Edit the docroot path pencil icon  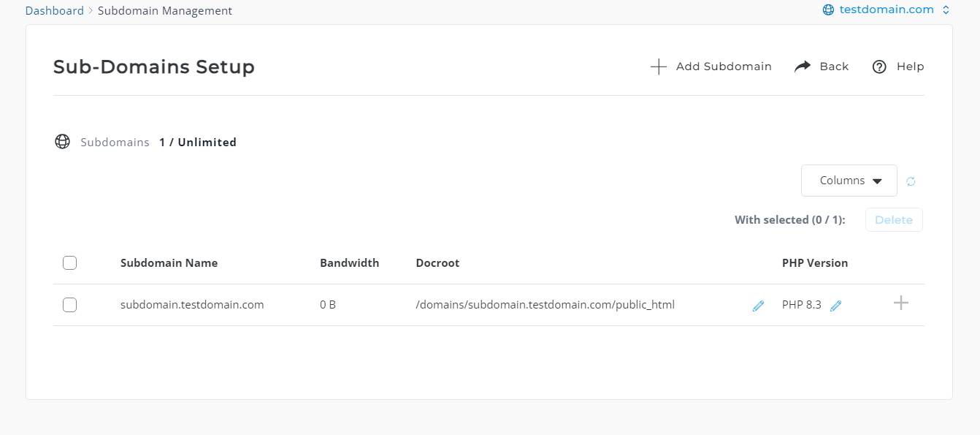(x=758, y=306)
